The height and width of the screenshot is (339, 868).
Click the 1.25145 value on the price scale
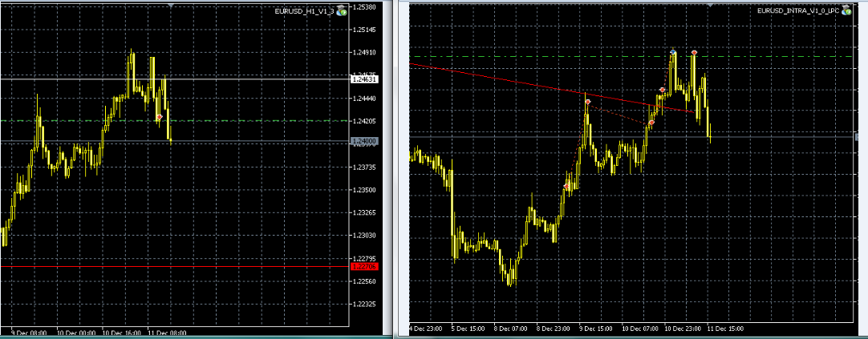pos(365,30)
